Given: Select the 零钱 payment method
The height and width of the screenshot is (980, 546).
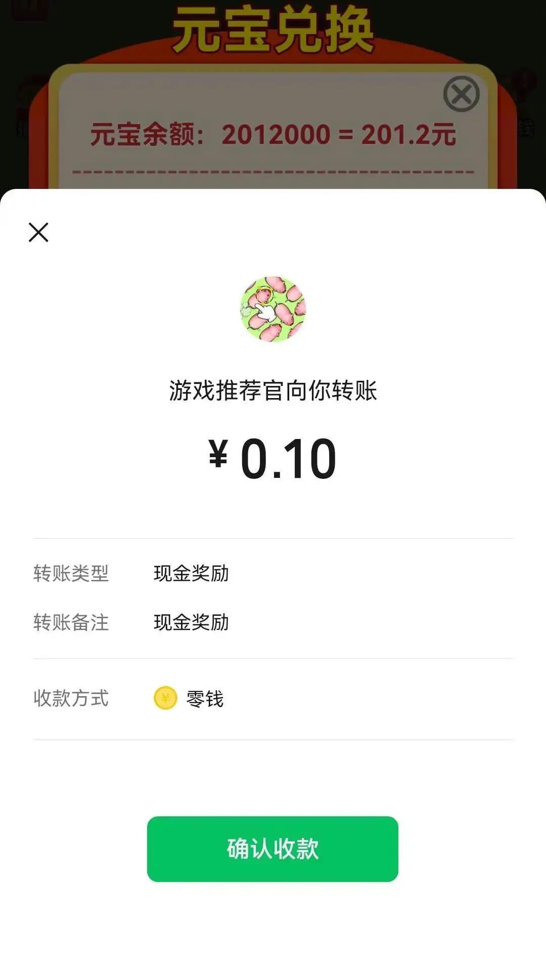Looking at the screenshot, I should pos(205,699).
